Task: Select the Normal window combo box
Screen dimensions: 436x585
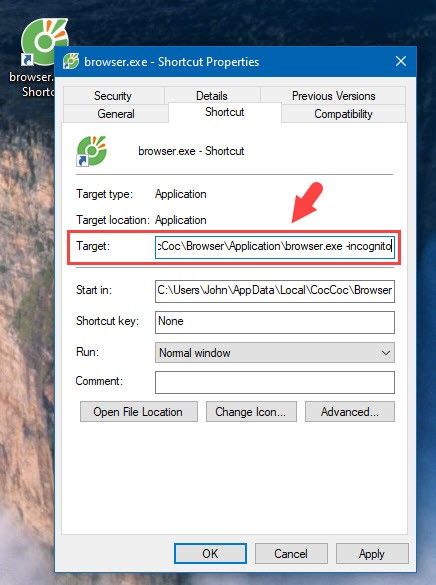Action: pyautogui.click(x=275, y=353)
